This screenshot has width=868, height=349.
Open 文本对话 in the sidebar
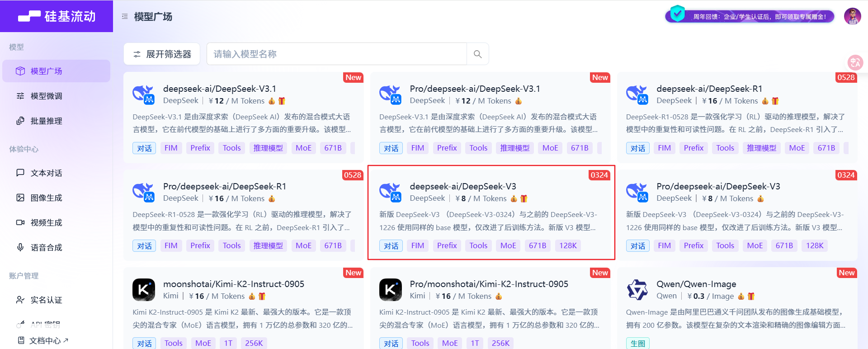(57, 173)
